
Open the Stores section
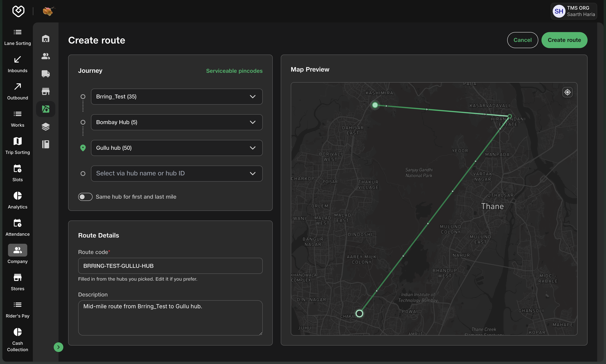pos(17,283)
